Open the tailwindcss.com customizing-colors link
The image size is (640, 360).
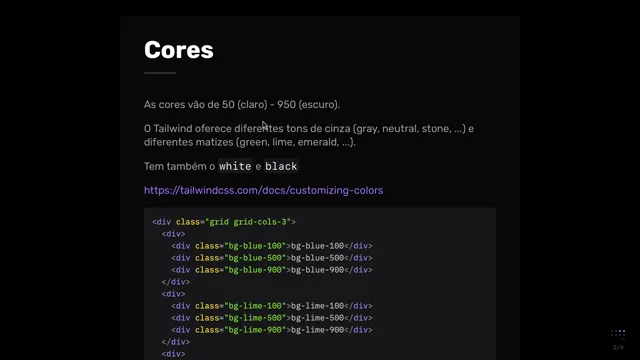pos(263,190)
